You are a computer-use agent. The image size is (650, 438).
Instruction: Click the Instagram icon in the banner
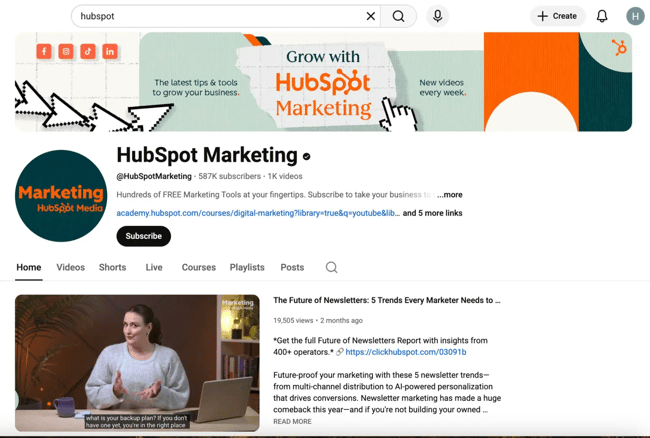click(x=66, y=51)
